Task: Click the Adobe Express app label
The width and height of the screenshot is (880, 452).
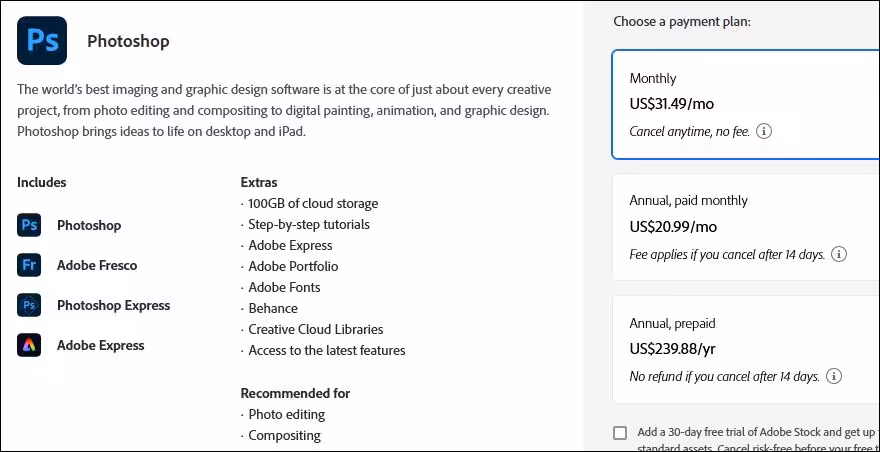Action: click(x=100, y=345)
